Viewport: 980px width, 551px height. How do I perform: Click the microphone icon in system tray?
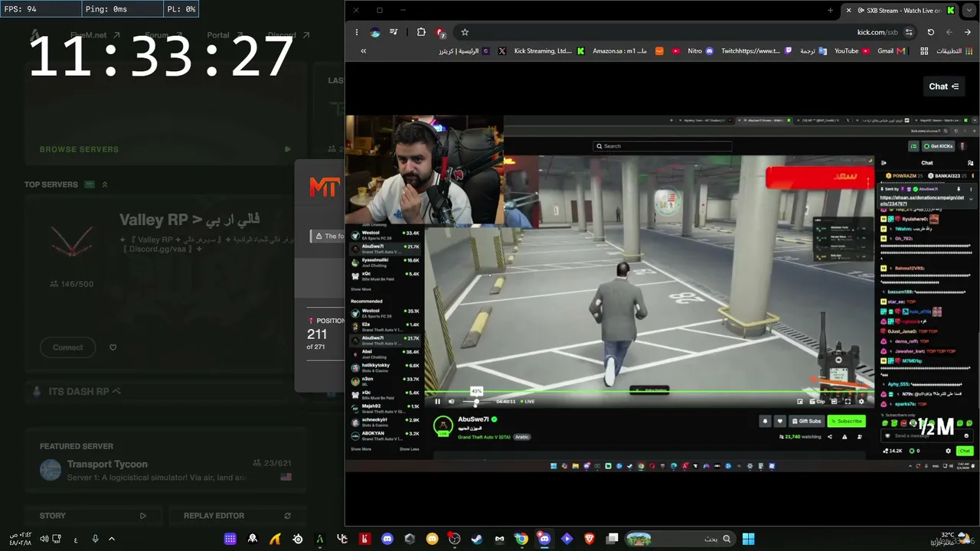tap(95, 539)
